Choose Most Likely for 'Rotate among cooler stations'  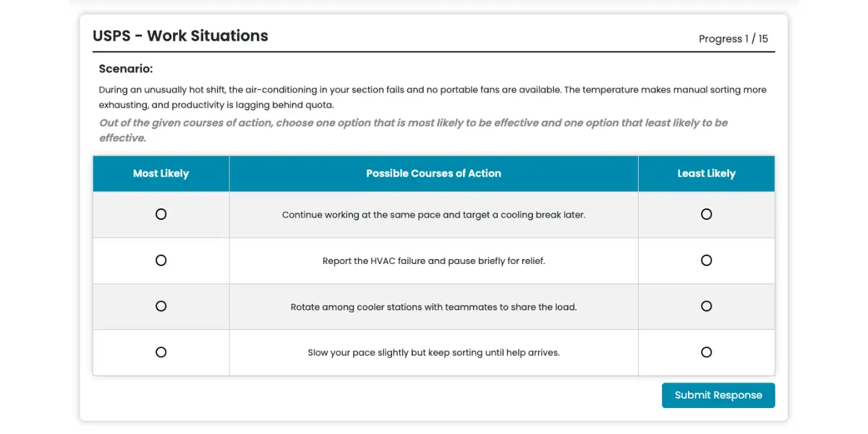pos(161,306)
